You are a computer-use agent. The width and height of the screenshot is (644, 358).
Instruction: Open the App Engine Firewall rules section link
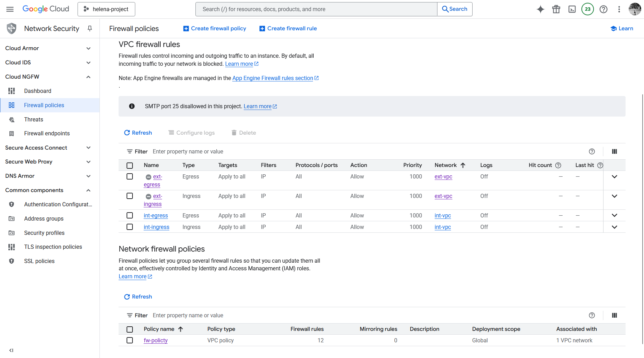pyautogui.click(x=273, y=78)
